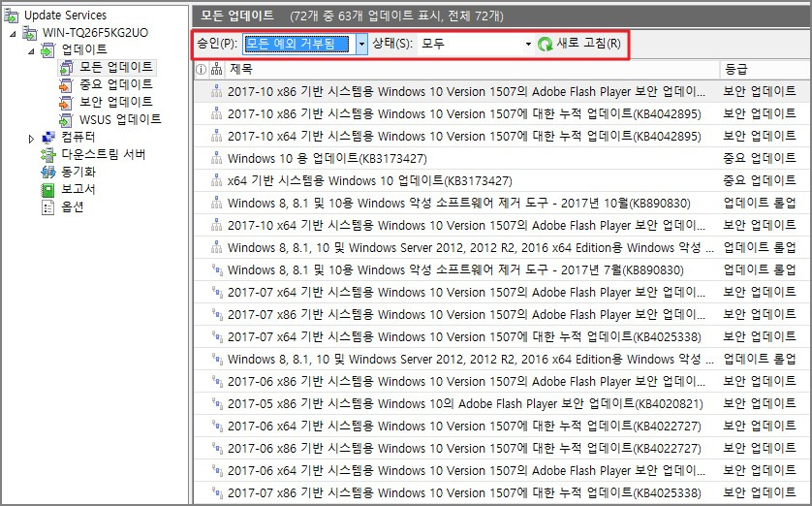Select the 2017-06 x64 Adobe Flash Player update title
Image resolution: width=812 pixels, height=506 pixels.
click(x=466, y=471)
